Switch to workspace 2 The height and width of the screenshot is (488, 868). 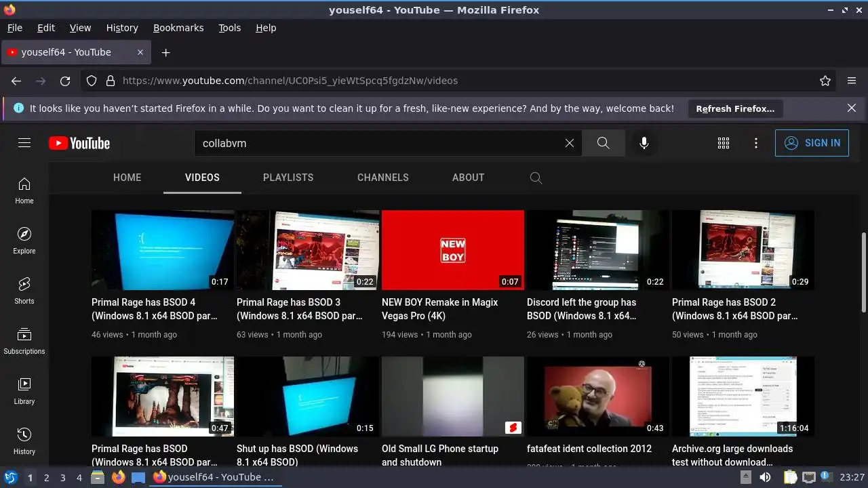(x=47, y=477)
